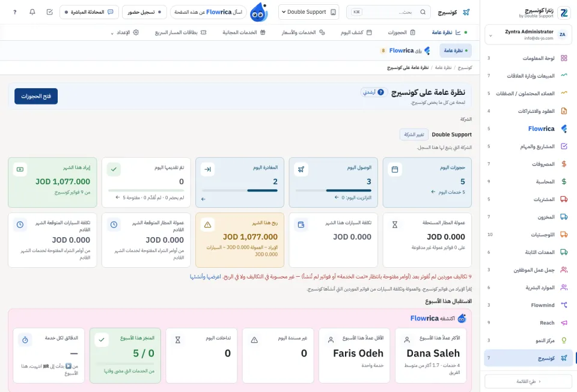Click the arrivals today progress bar
This screenshot has width=577, height=392.
pos(334,190)
